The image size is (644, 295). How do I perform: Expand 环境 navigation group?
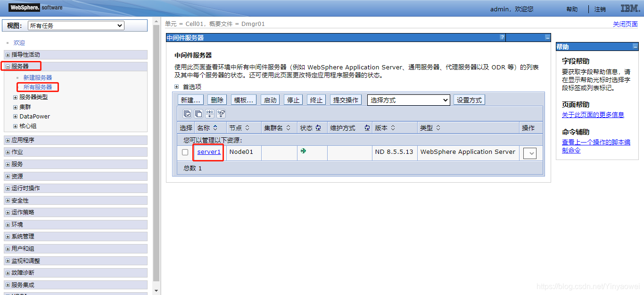pos(8,225)
